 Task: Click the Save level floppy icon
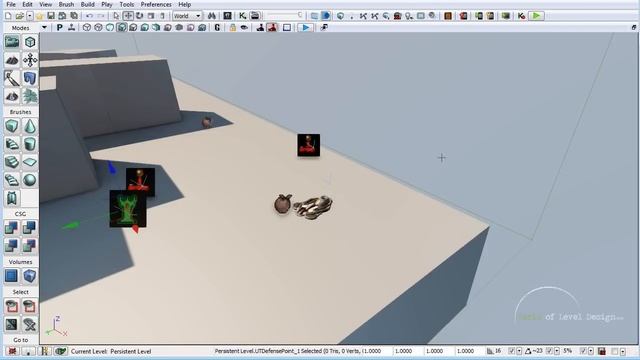pos(51,16)
